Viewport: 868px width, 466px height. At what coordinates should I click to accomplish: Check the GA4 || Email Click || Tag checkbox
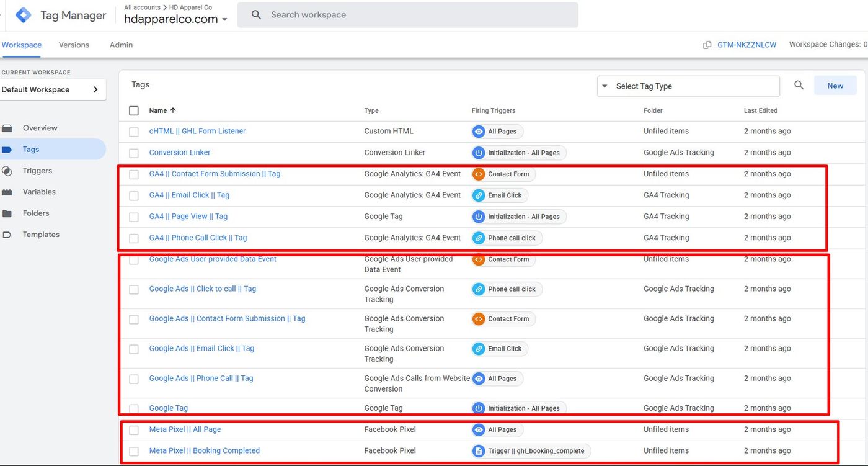(x=134, y=195)
